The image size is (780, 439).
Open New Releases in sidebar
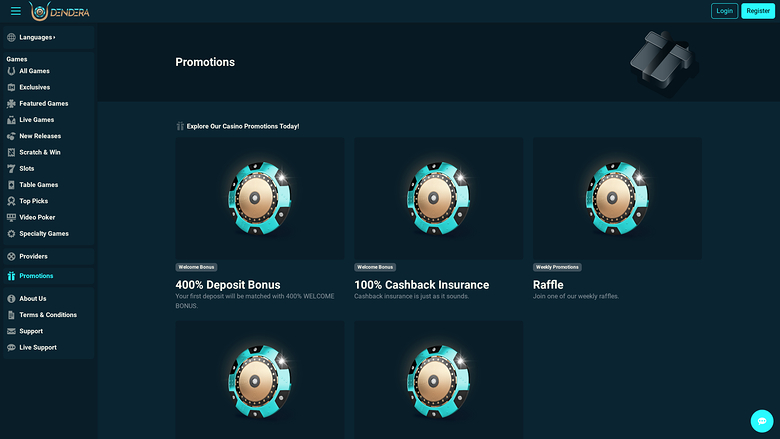[40, 136]
